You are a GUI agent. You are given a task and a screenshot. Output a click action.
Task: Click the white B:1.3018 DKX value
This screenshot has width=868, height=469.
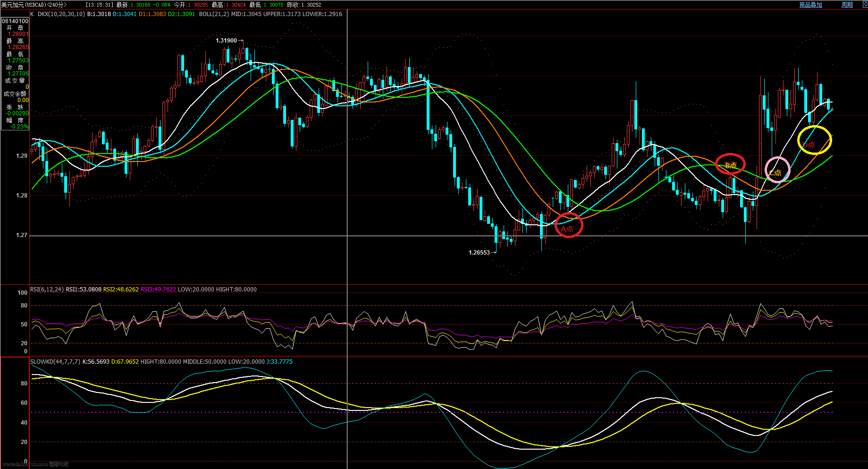click(x=99, y=14)
